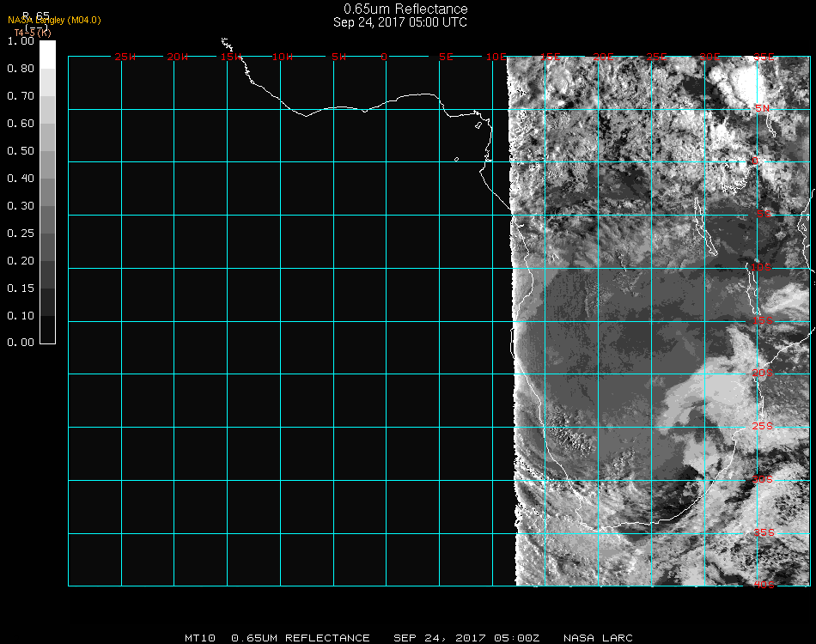Click the "0.65um Reflectance" title text
The image size is (816, 644).
(405, 9)
